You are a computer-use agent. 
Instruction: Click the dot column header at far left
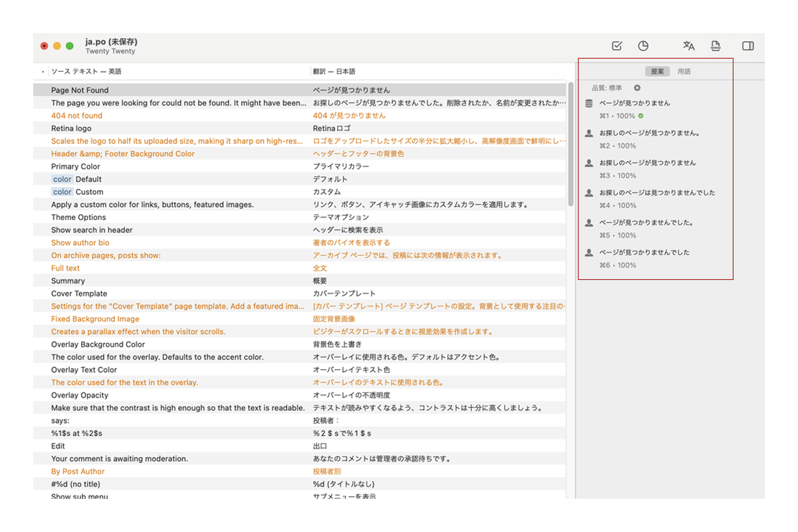pos(42,71)
